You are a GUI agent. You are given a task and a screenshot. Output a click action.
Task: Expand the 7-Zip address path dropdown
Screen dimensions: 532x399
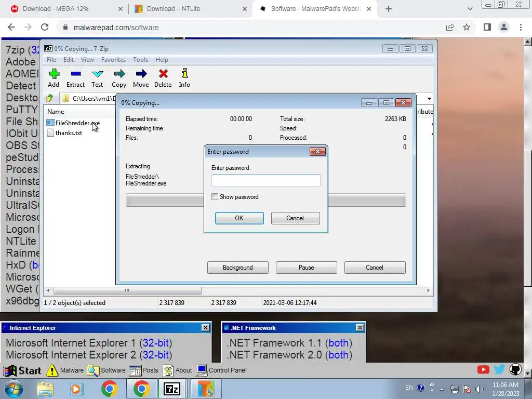point(429,98)
